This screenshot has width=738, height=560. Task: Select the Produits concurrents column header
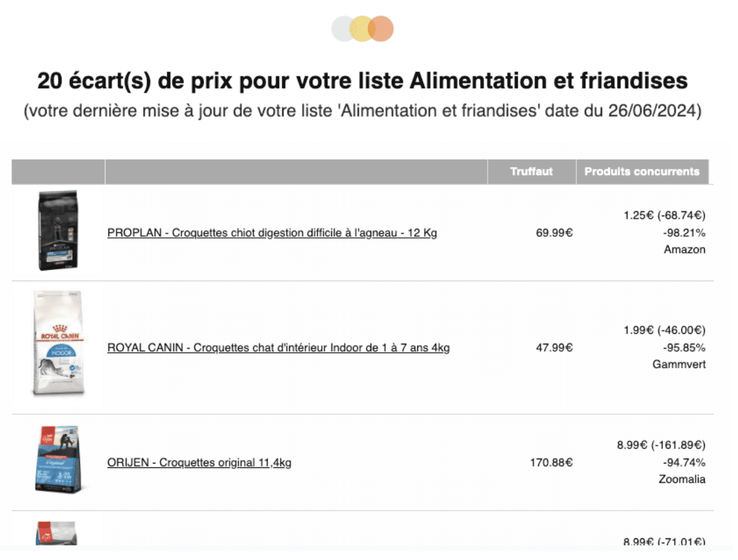click(x=641, y=171)
